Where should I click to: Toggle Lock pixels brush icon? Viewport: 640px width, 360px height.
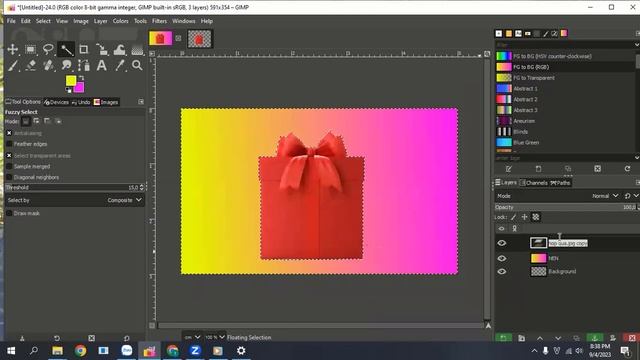(513, 217)
